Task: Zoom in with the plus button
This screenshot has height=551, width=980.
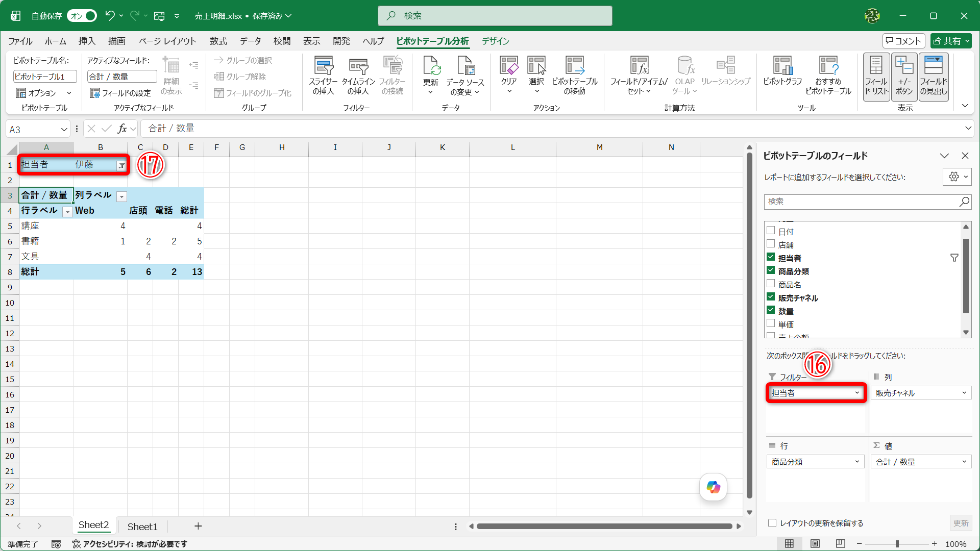Action: click(934, 544)
